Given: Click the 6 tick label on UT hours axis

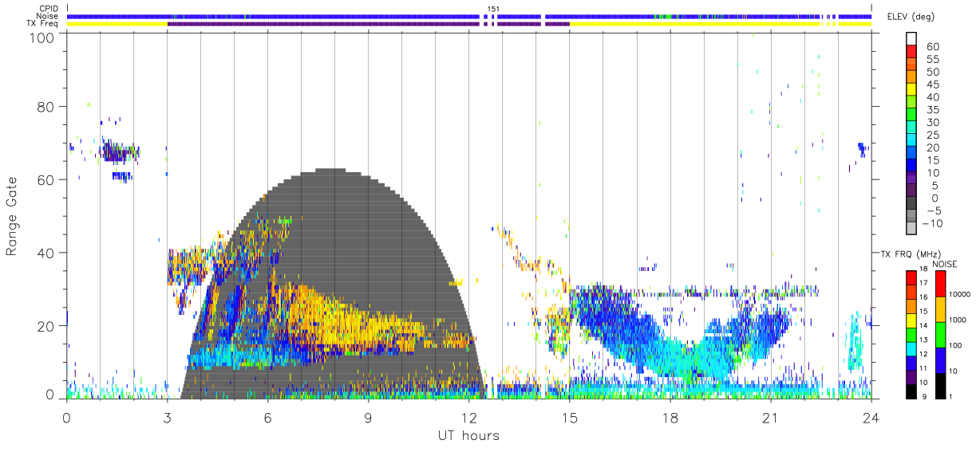Looking at the screenshot, I should pyautogui.click(x=267, y=417).
